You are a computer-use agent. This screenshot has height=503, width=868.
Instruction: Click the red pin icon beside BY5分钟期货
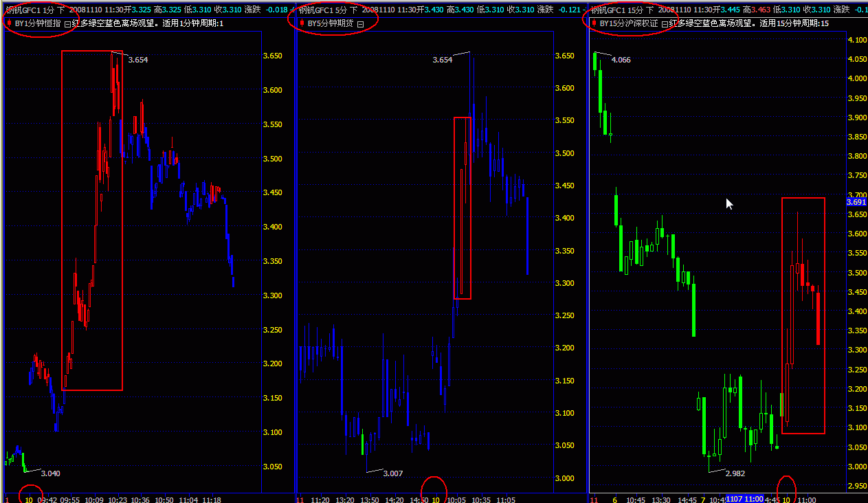coord(301,23)
